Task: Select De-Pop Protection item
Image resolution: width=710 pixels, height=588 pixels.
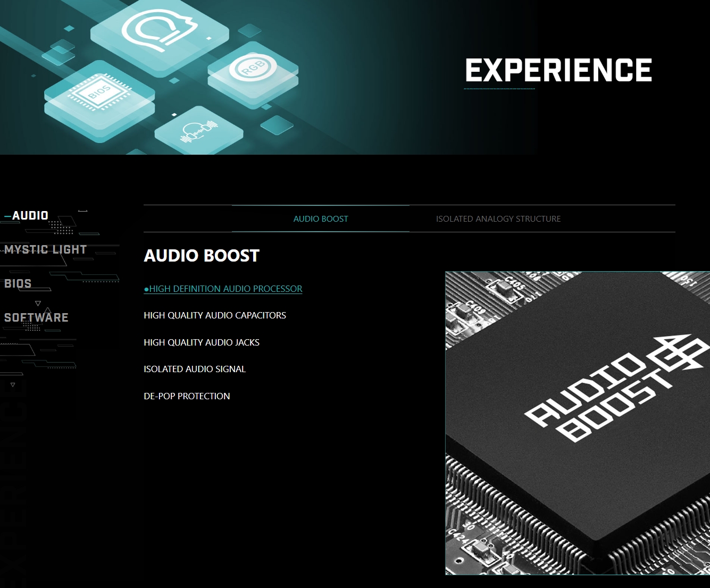Action: point(187,396)
